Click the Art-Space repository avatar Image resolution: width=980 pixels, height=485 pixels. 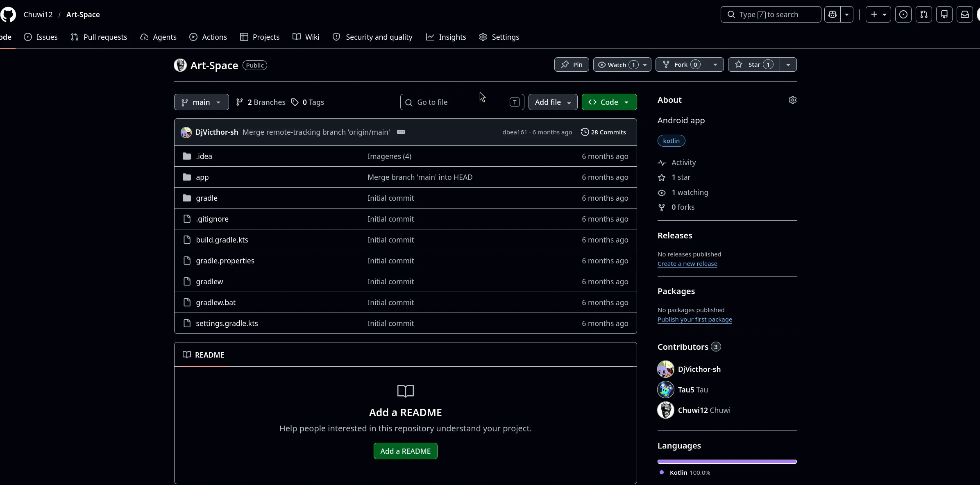pos(180,65)
